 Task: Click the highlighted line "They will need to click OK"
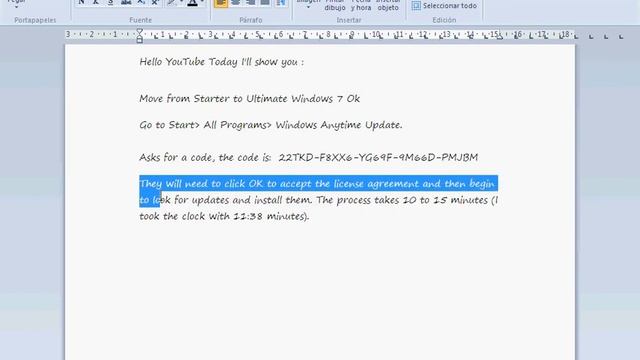point(318,184)
